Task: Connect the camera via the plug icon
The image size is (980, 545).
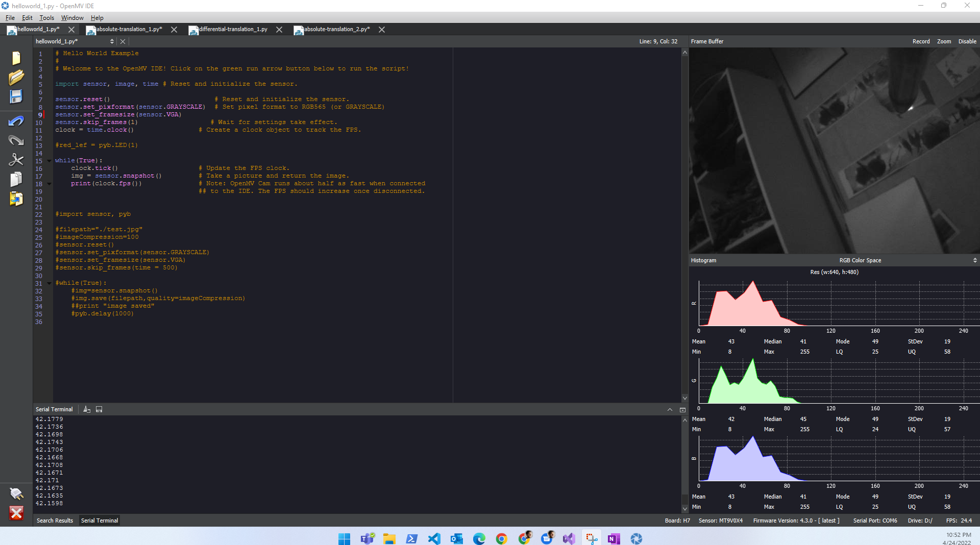Action: [16, 494]
